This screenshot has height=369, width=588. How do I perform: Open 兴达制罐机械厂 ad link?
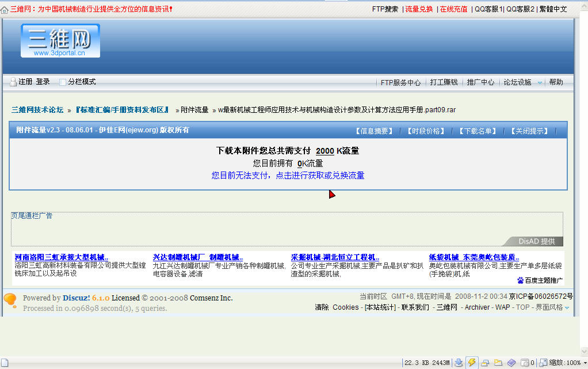197,257
